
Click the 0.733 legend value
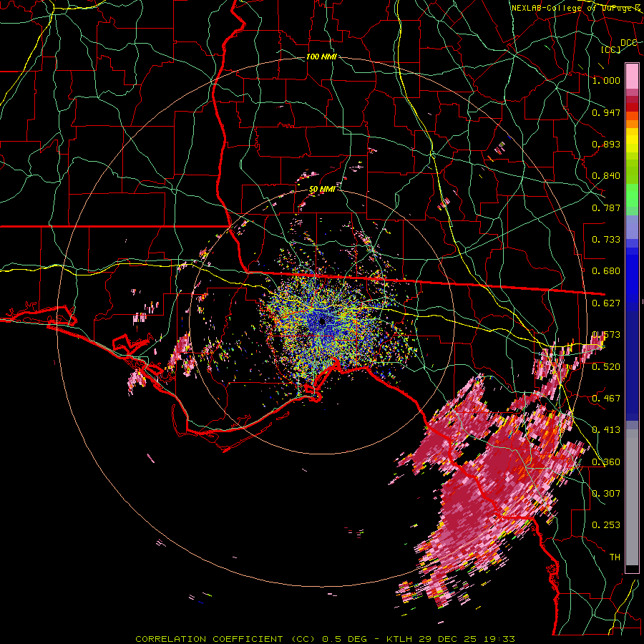(x=606, y=240)
